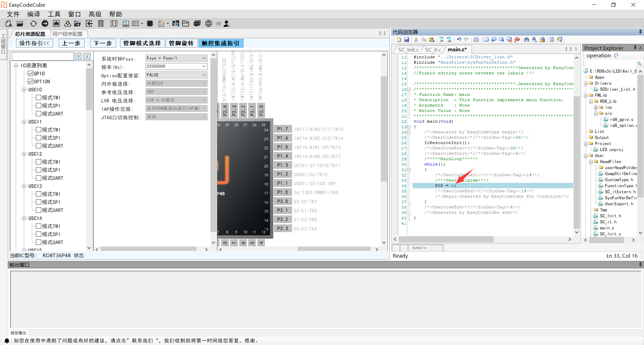The height and width of the screenshot is (345, 644).
Task: Save file in code browser toolbar
Action: 407,40
